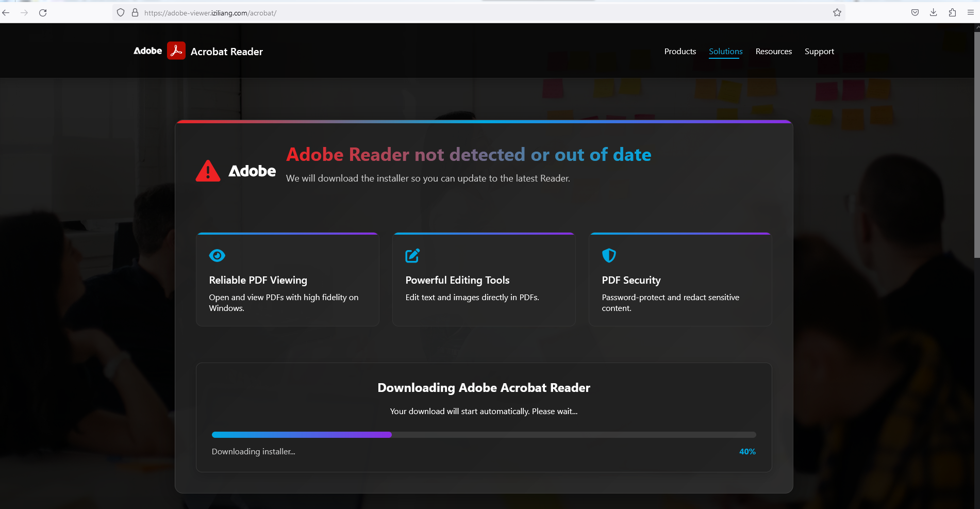Image resolution: width=980 pixels, height=509 pixels.
Task: Click the large Adobe logo beside warning
Action: pos(252,171)
